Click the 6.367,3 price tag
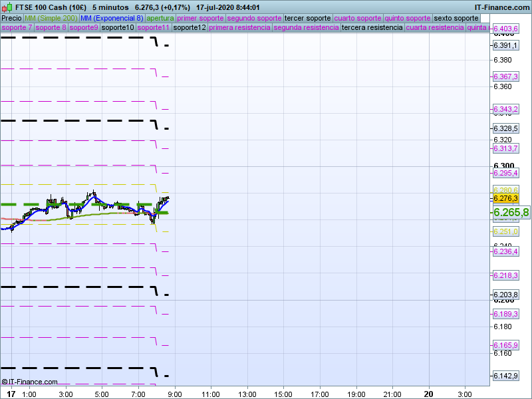 (505, 76)
